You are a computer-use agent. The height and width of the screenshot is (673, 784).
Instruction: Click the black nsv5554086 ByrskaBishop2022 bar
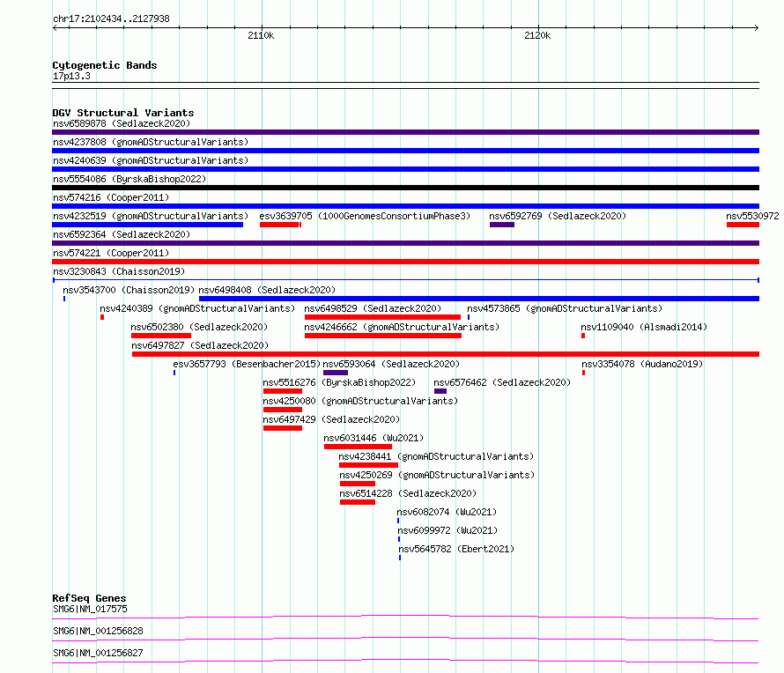pos(405,188)
